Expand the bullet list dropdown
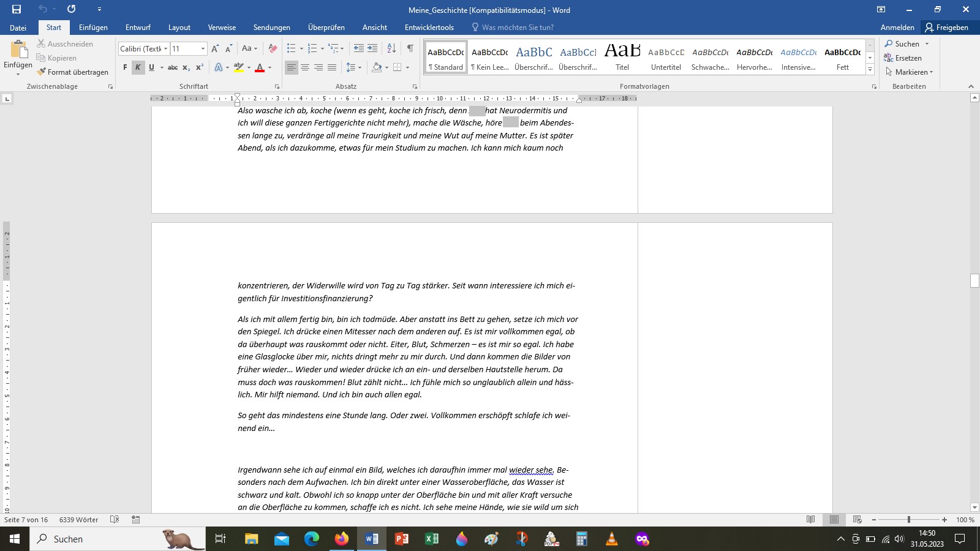 click(x=301, y=48)
